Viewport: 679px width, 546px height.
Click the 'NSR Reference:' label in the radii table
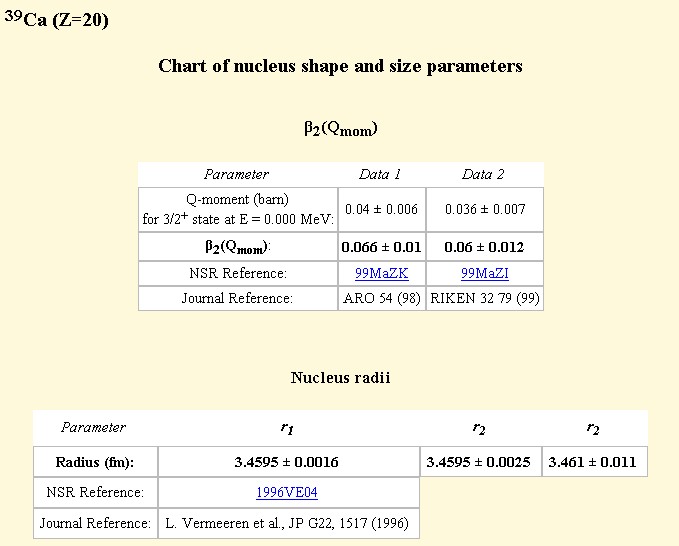point(95,492)
